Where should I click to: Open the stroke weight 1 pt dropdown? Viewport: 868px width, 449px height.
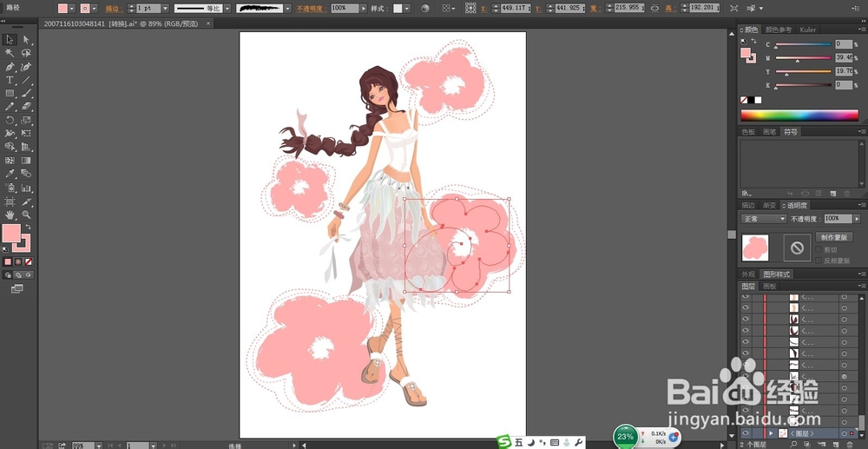(x=166, y=9)
